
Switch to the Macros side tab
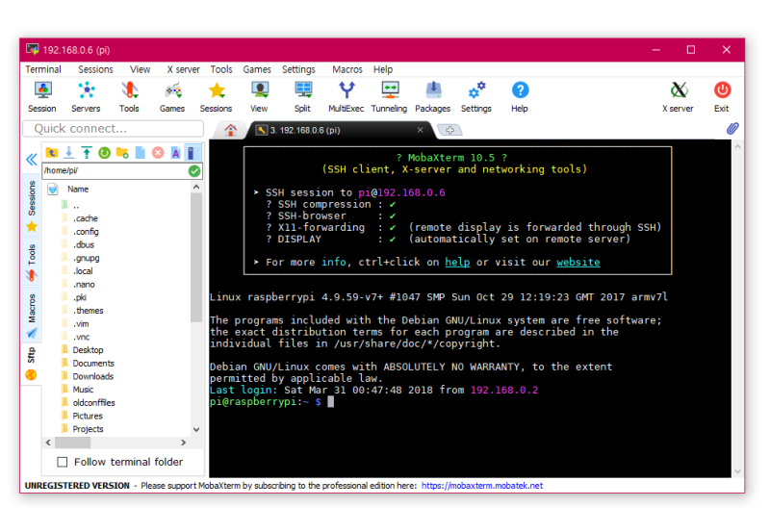(32, 316)
